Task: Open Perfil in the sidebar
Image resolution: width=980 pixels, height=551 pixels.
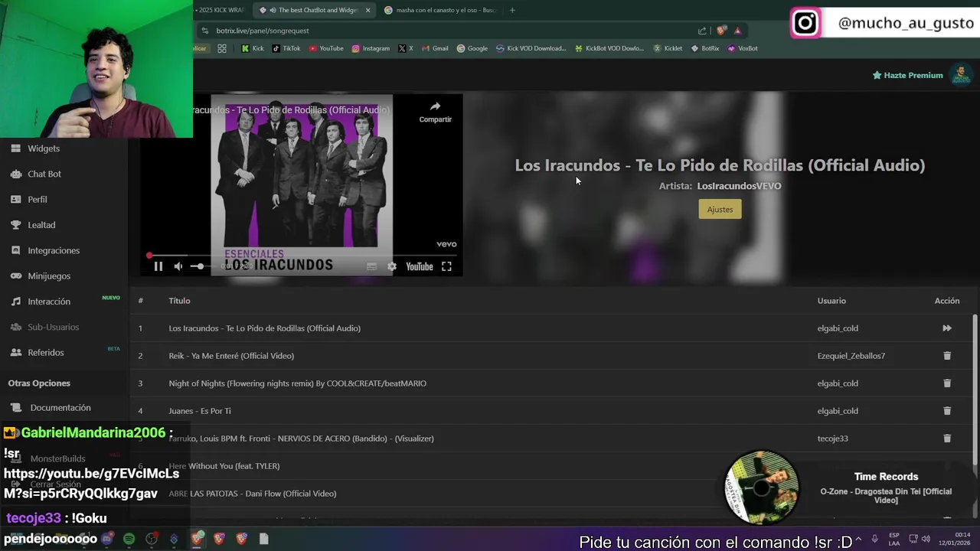Action: [x=38, y=199]
